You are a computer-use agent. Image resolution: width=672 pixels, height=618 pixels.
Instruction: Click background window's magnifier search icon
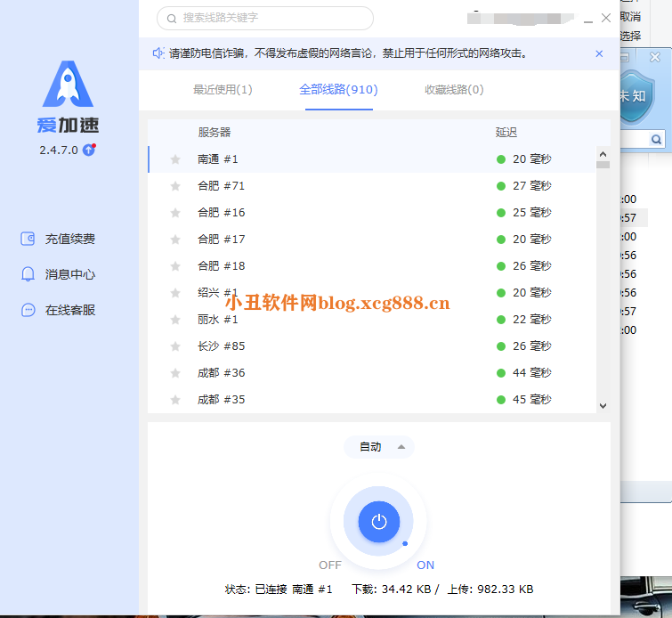point(656,140)
